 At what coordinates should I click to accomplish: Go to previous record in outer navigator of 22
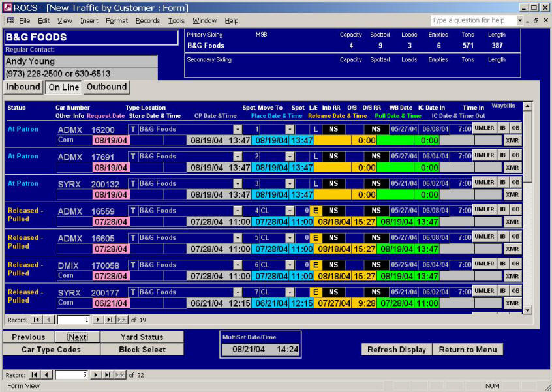tap(46, 375)
